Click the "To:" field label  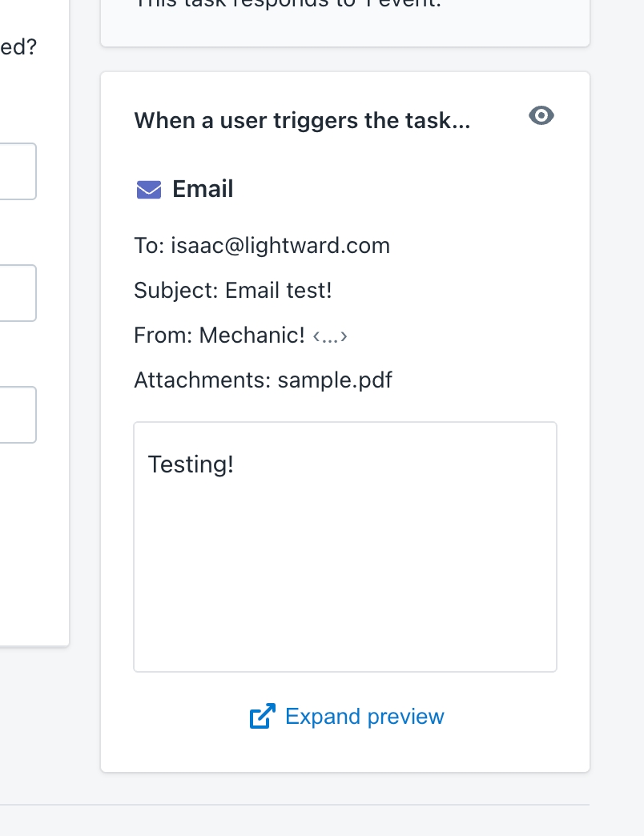coord(149,245)
